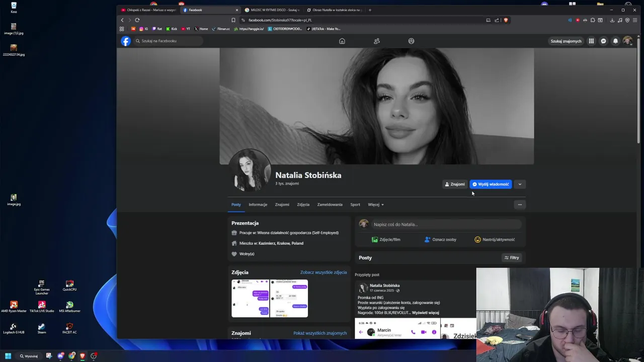Switch to the Posty tab
Image resolution: width=644 pixels, height=362 pixels.
[x=236, y=205]
